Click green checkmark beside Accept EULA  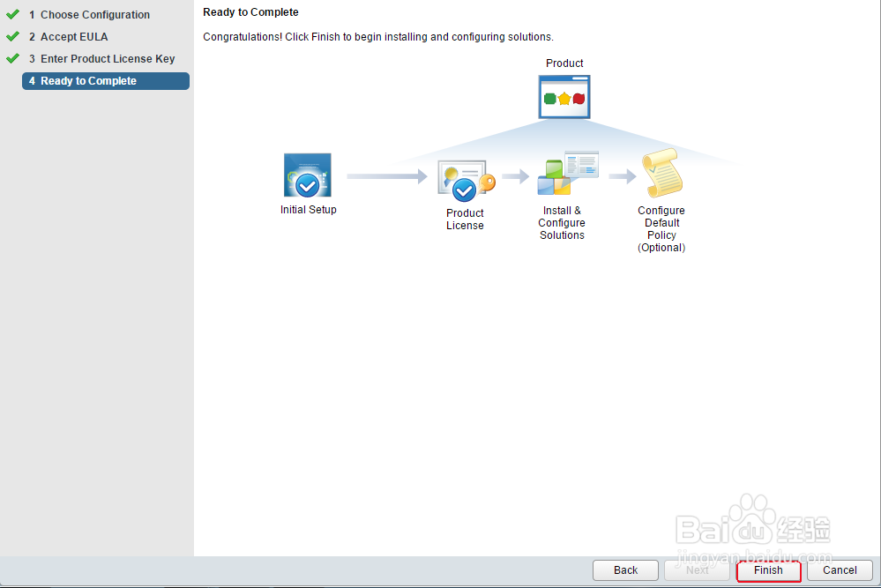(12, 36)
